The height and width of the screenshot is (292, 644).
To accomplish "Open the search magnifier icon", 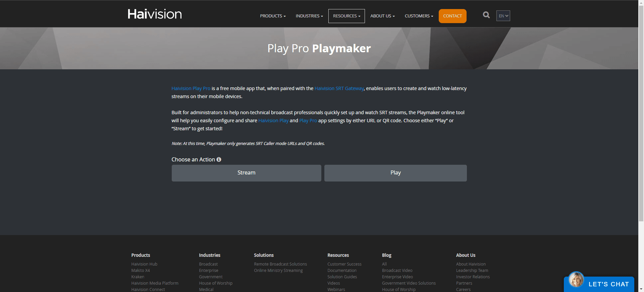I will pos(486,15).
